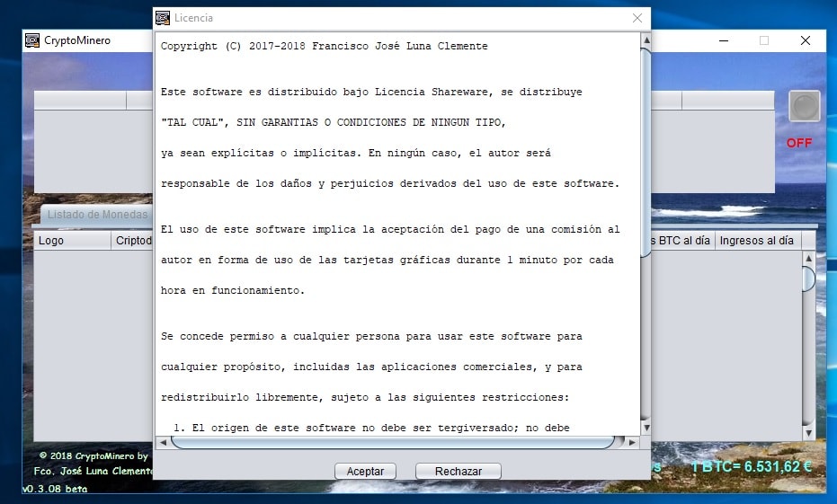Screen dimensions: 837x504
Task: Click the Copyright line in license text
Action: (324, 46)
